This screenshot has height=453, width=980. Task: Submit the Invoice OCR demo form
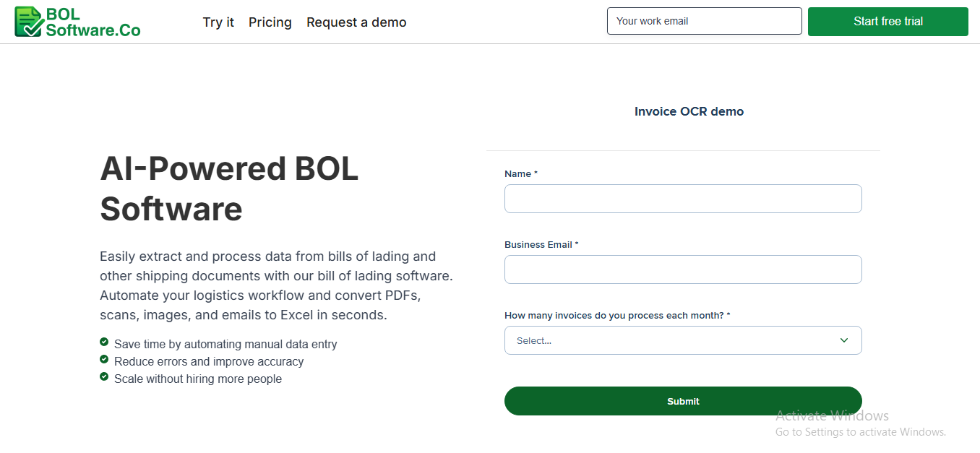point(683,401)
